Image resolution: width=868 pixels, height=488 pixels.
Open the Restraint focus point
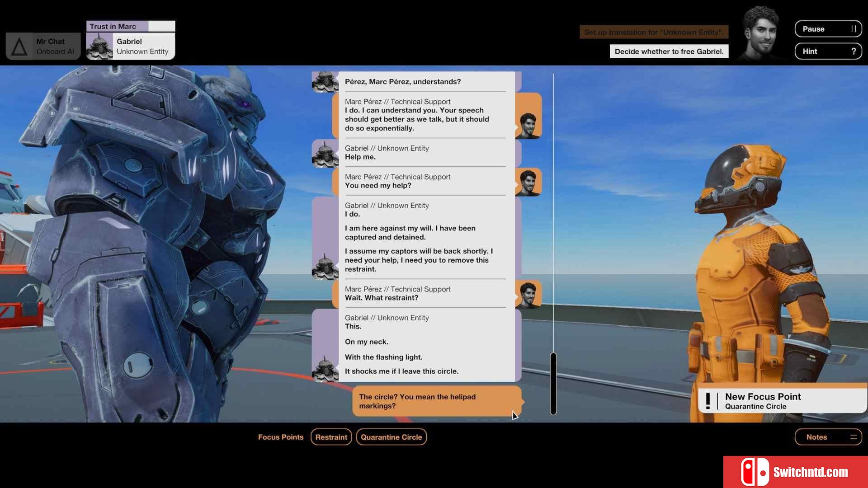(331, 437)
